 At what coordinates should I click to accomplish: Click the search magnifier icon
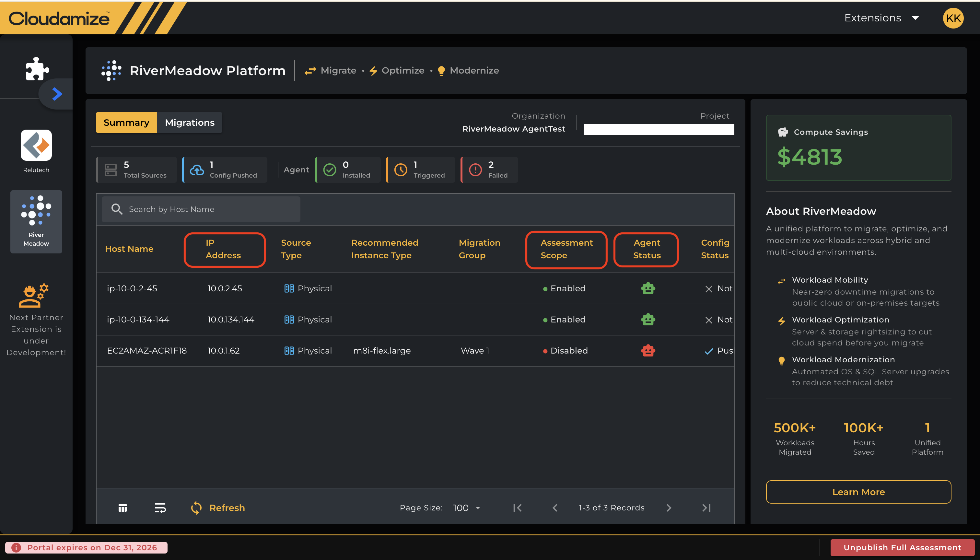click(117, 209)
